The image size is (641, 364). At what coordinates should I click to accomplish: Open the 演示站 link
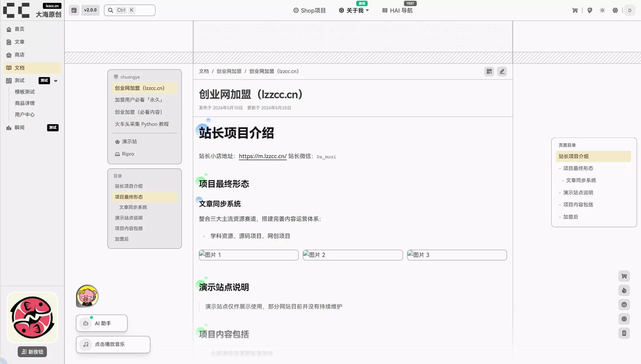[145, 142]
